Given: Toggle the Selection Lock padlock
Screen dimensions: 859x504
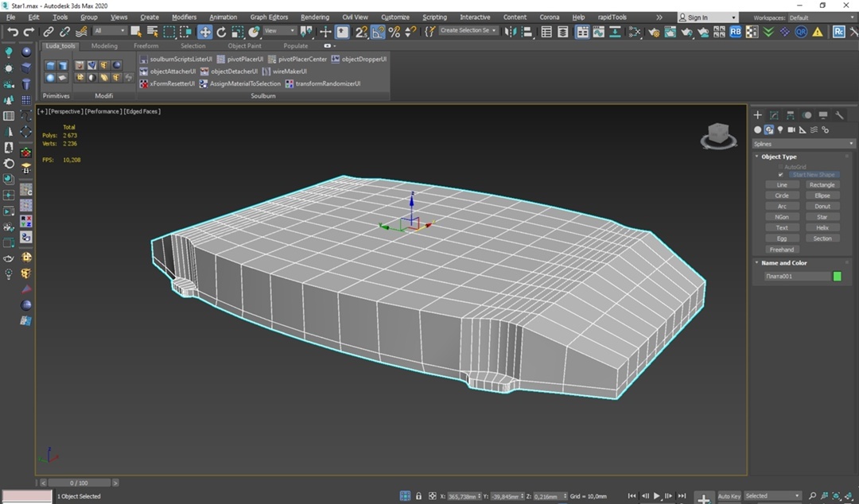Looking at the screenshot, I should [x=418, y=496].
